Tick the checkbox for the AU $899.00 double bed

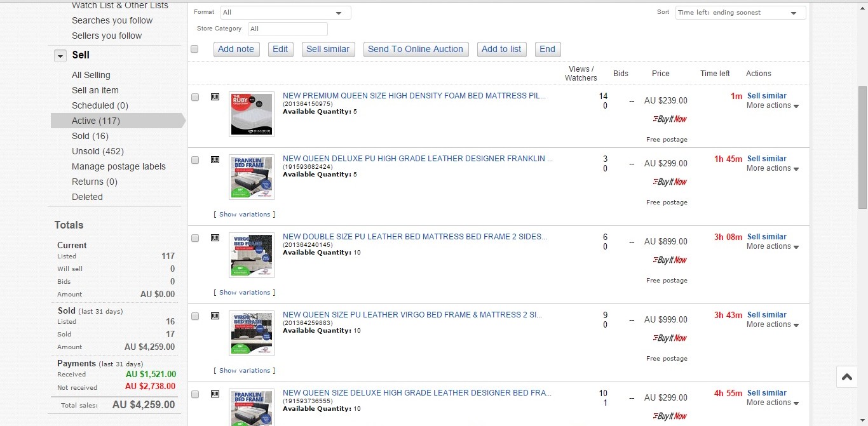[195, 238]
